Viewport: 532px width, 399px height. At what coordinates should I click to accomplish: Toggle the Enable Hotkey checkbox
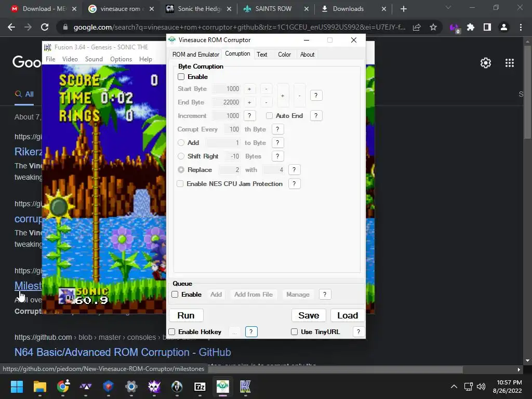[x=172, y=332]
